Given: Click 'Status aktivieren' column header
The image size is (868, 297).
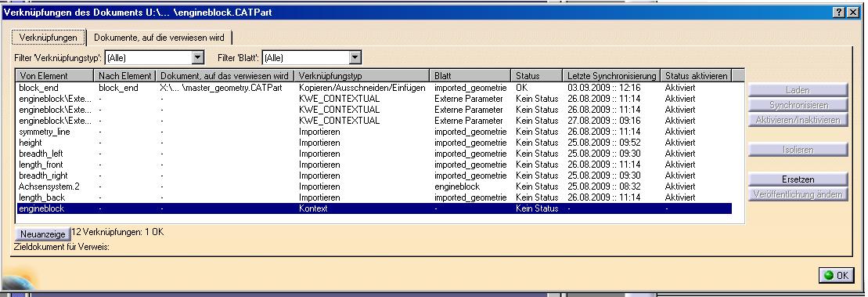Looking at the screenshot, I should click(696, 75).
